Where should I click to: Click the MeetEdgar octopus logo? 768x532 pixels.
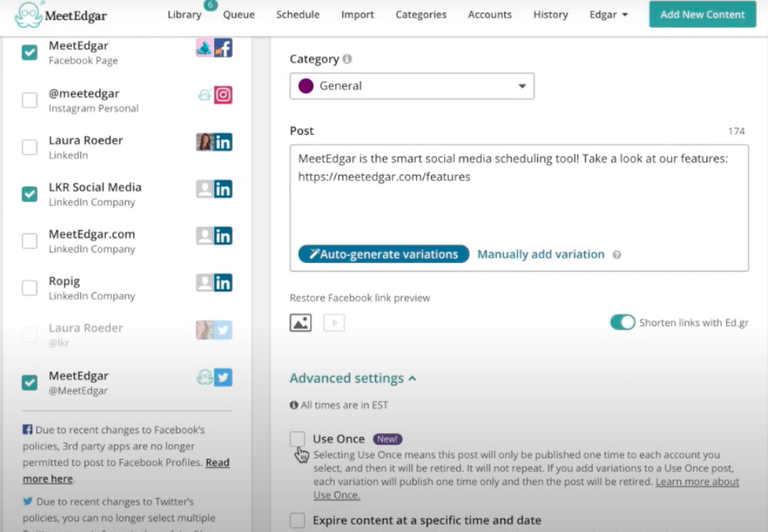point(28,14)
